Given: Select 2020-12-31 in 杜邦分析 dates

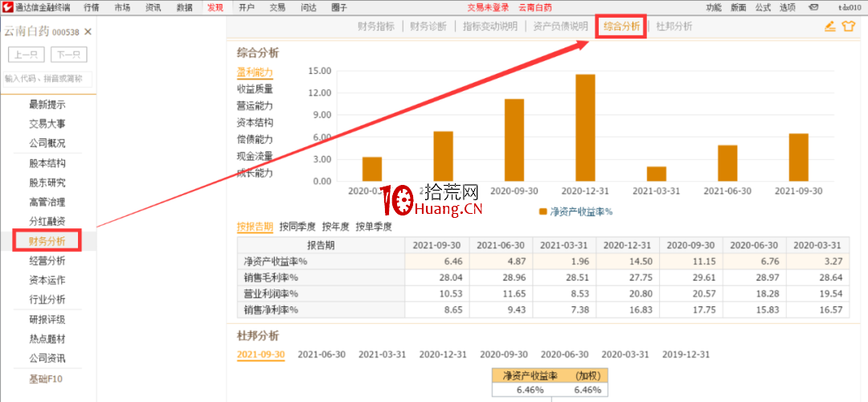Looking at the screenshot, I should (x=443, y=355).
